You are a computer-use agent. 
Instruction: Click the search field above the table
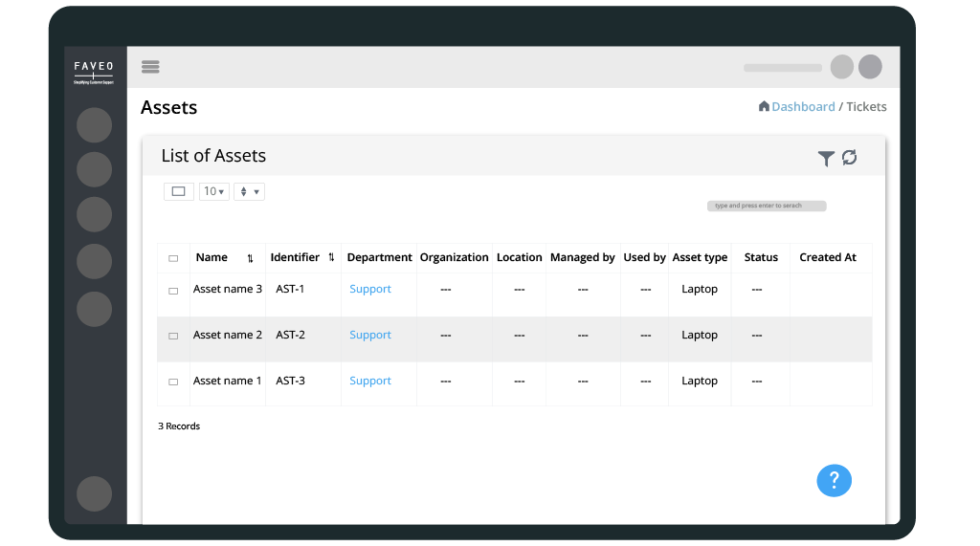pos(766,206)
